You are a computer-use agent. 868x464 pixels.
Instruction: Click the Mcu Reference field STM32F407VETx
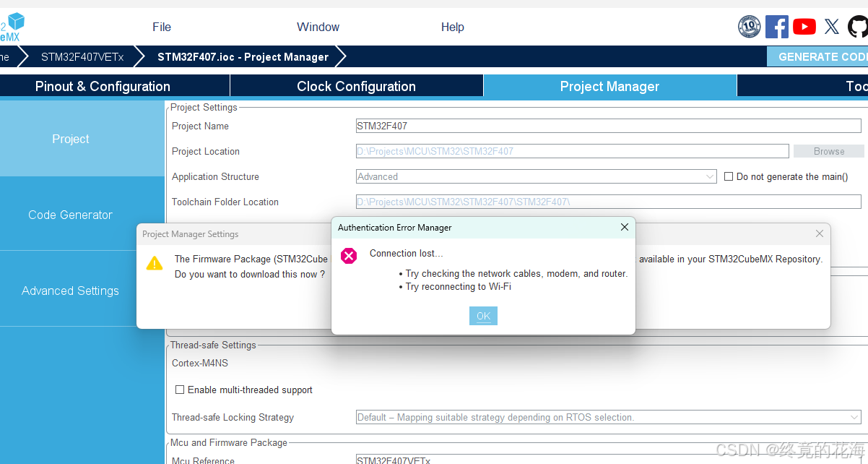[x=608, y=460]
